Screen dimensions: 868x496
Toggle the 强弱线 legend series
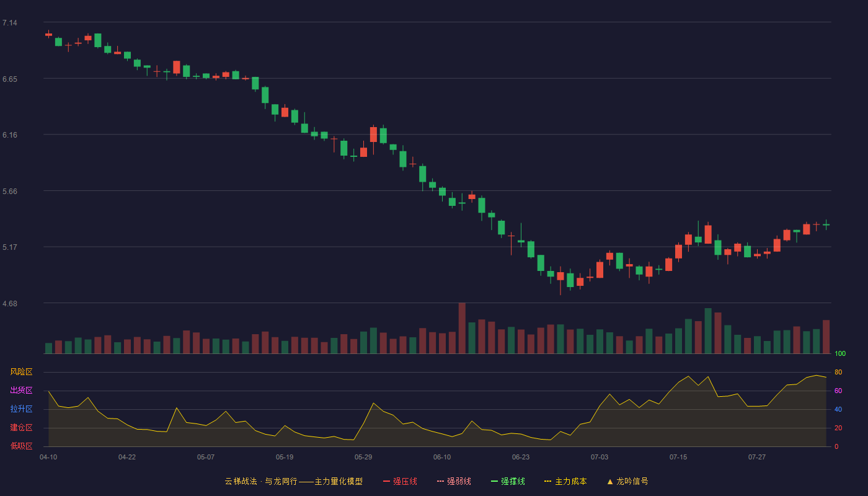click(x=454, y=481)
